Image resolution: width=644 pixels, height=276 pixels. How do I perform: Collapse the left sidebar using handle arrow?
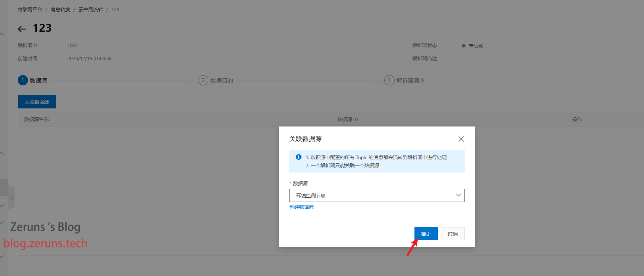tap(12, 198)
